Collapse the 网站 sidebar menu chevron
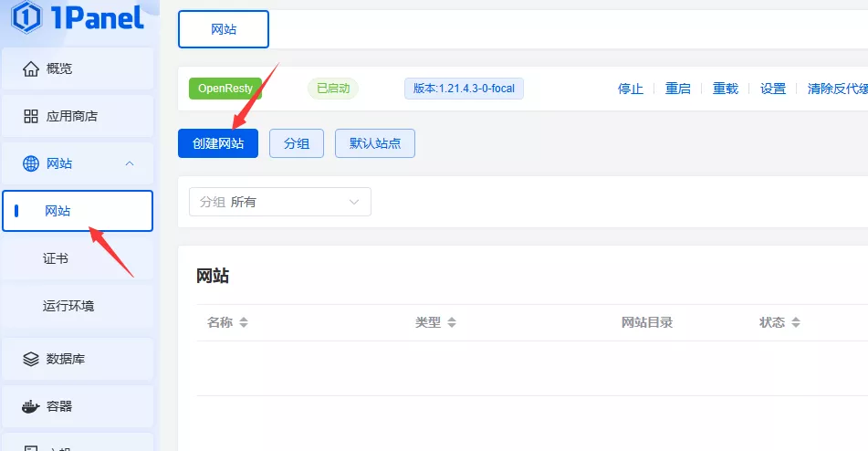The width and height of the screenshot is (868, 451). (130, 163)
